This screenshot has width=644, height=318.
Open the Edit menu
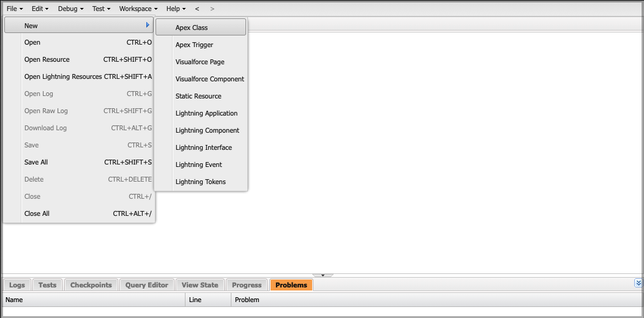[40, 9]
